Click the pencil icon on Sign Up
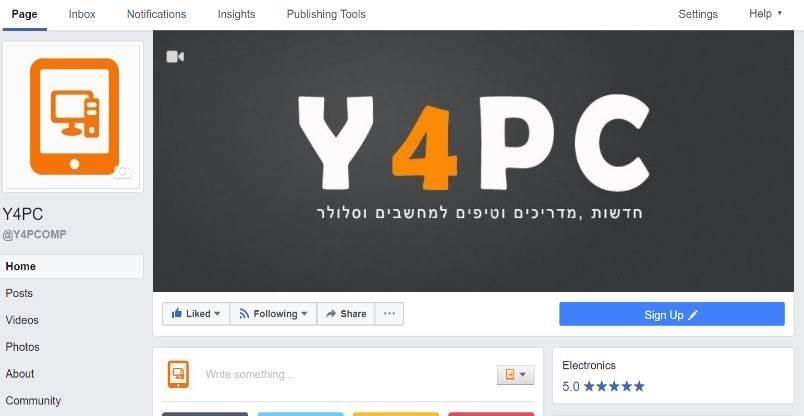The width and height of the screenshot is (804, 416). (693, 314)
